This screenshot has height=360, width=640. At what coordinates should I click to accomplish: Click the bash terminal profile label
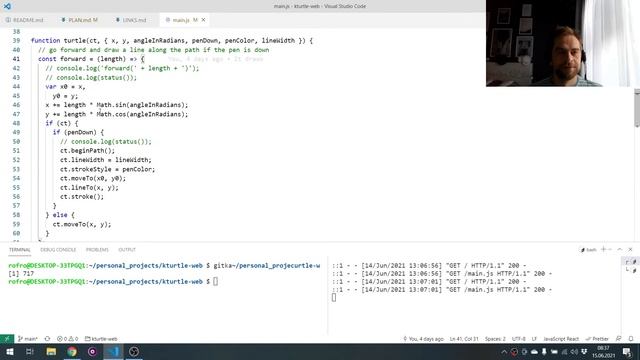tap(589, 250)
